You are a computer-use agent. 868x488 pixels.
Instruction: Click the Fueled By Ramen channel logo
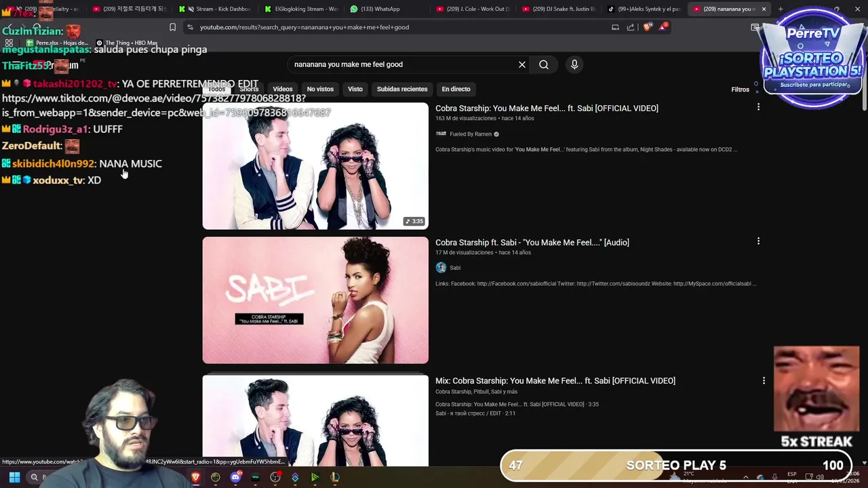point(441,134)
